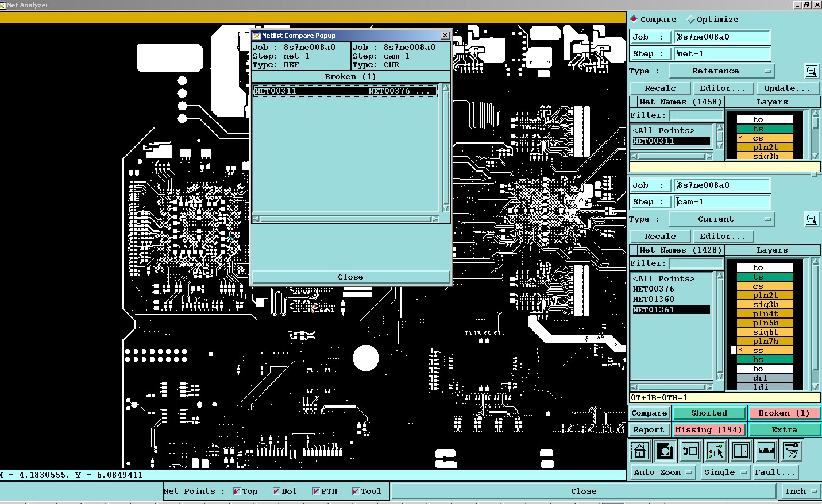This screenshot has width=822, height=504.
Task: Click the Net Analyzer window icon
Action: pyautogui.click(x=3, y=5)
